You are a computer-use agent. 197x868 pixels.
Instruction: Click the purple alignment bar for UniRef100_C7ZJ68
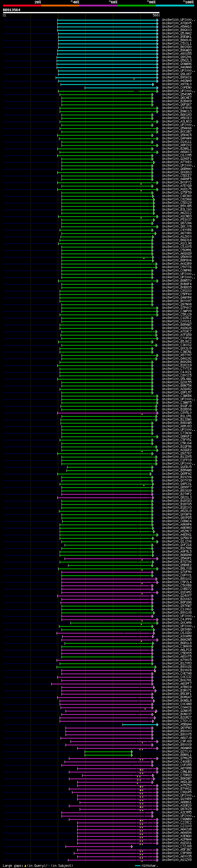(x=99, y=846)
